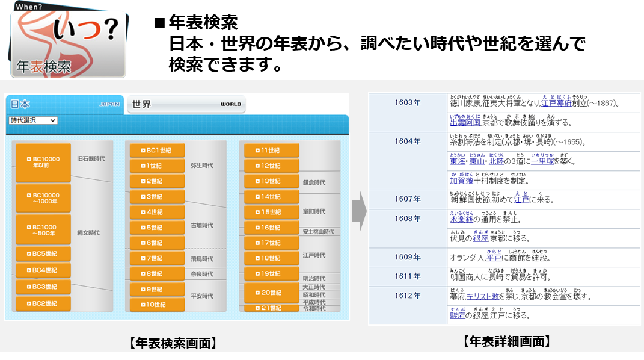Switch to the 日本 JAPAN tab
Screen dimensions: 644x360
[64, 104]
